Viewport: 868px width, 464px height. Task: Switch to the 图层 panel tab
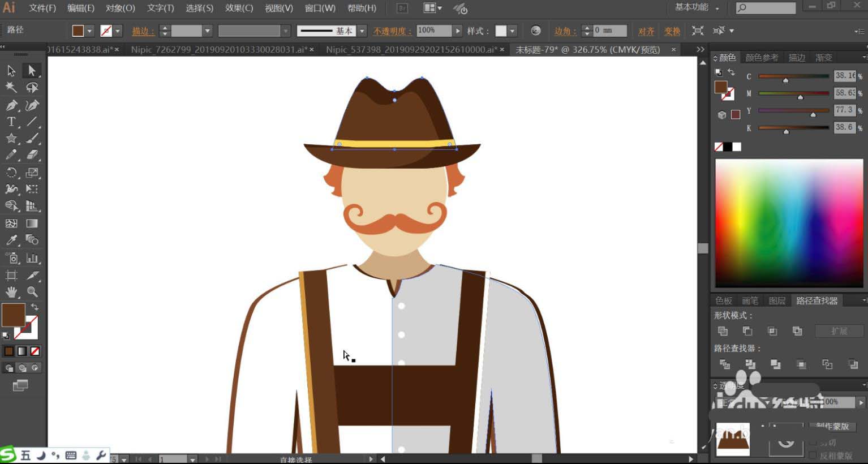pos(777,300)
